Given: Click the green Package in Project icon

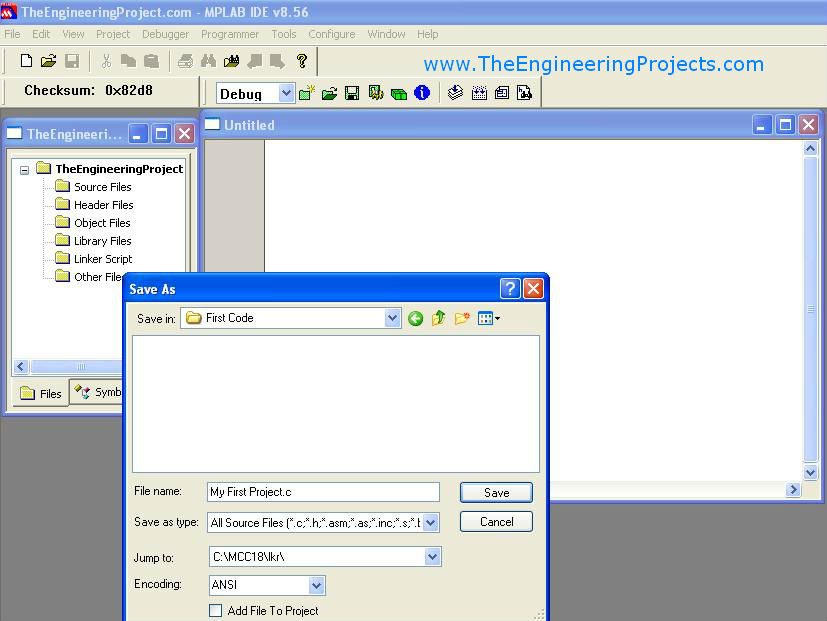Looking at the screenshot, I should [x=399, y=94].
